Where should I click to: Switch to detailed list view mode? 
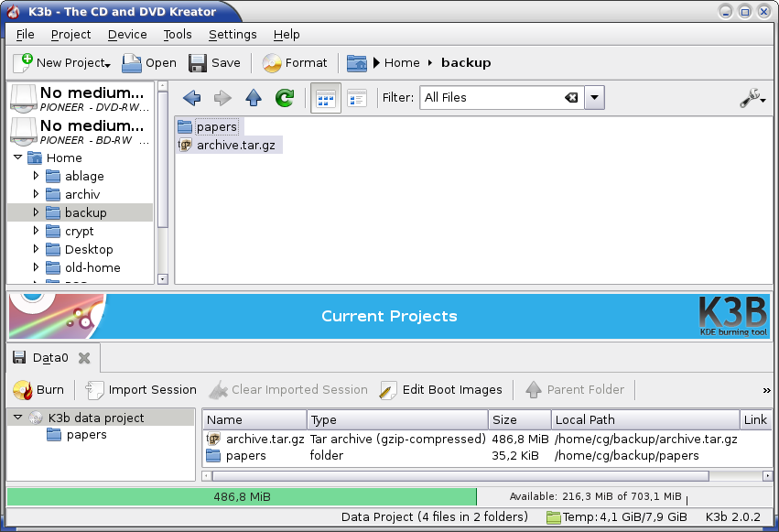pos(356,98)
